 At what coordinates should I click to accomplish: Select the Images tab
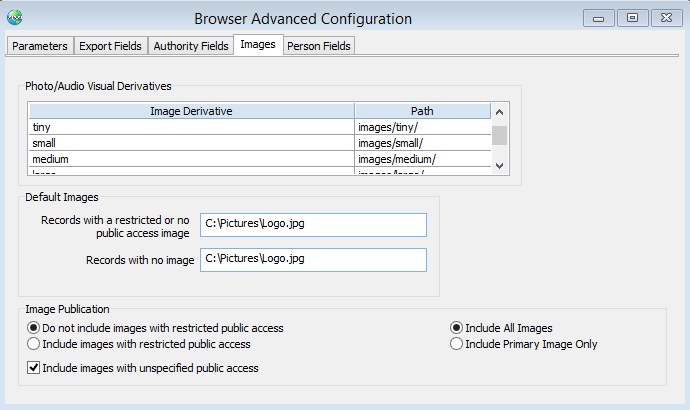click(258, 44)
